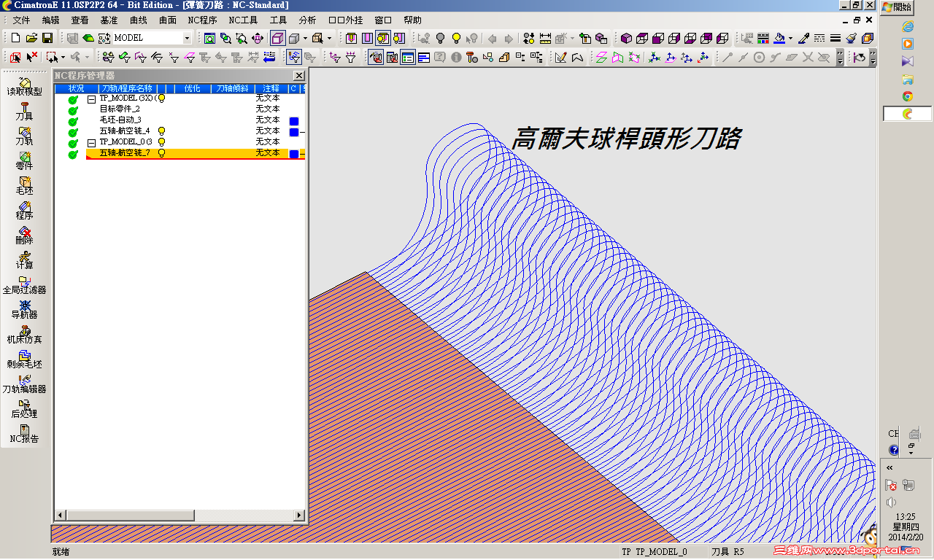Click the red X selection arrow icon
The width and height of the screenshot is (934, 560).
click(32, 57)
